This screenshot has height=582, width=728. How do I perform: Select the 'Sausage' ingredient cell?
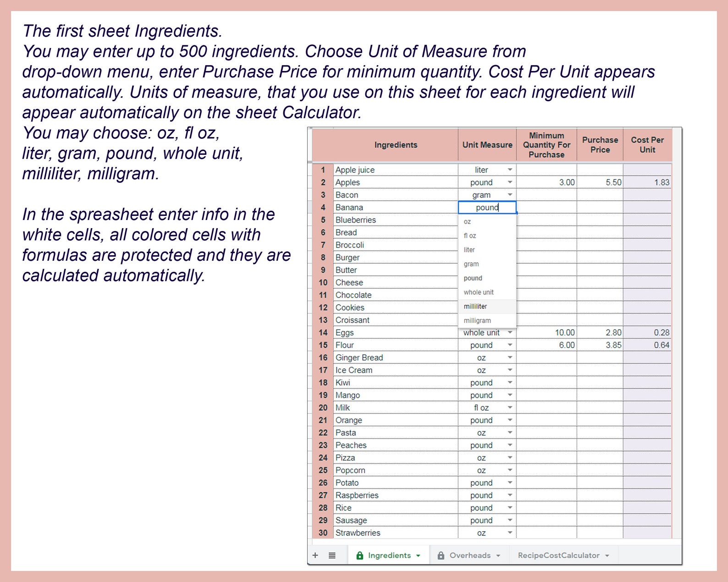coord(396,520)
